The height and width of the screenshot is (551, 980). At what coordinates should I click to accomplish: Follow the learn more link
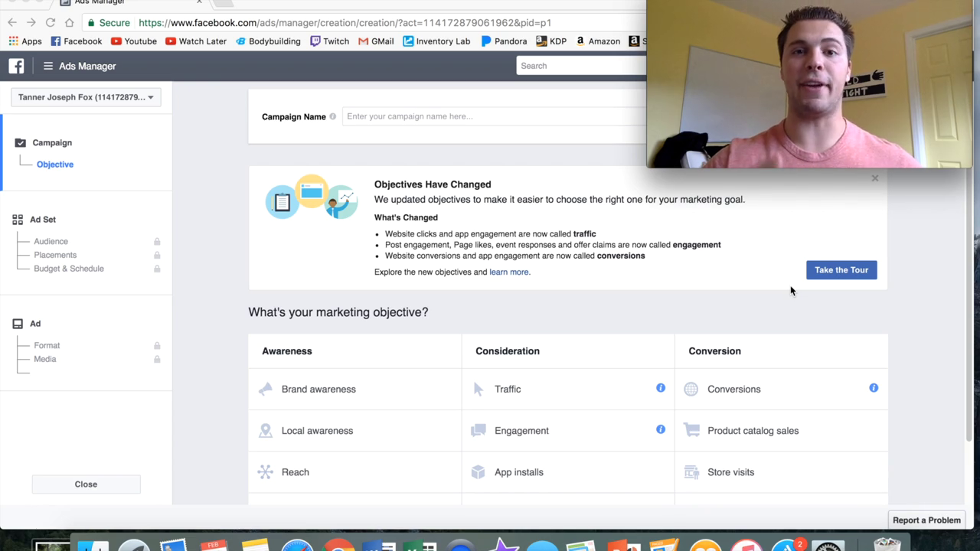tap(508, 272)
